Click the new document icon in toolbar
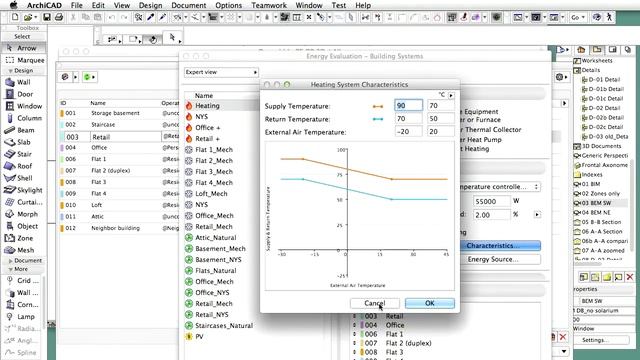This screenshot has height=360, width=640. 15,17
